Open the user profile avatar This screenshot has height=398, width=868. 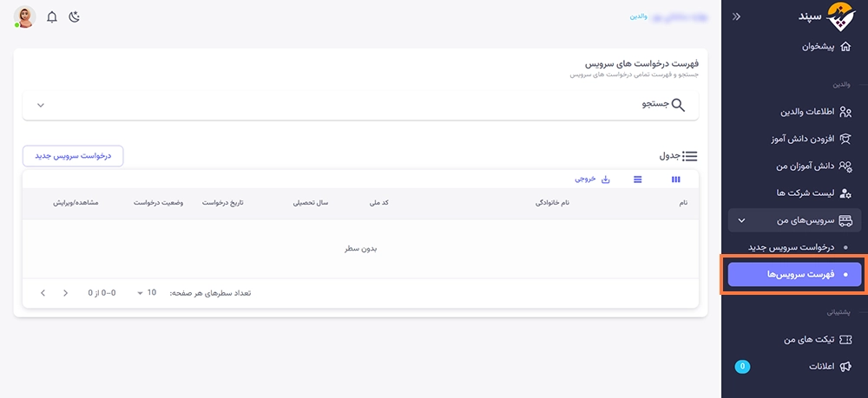[x=26, y=16]
